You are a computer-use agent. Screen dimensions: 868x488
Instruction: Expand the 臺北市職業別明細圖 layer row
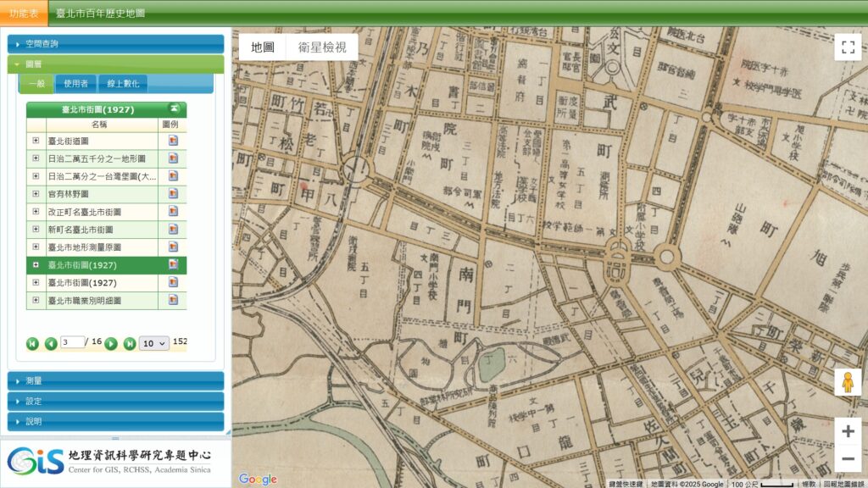click(36, 300)
